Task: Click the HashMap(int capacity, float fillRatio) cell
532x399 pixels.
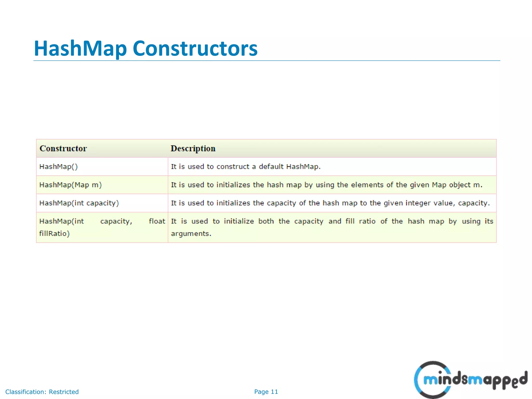Action: [x=102, y=227]
